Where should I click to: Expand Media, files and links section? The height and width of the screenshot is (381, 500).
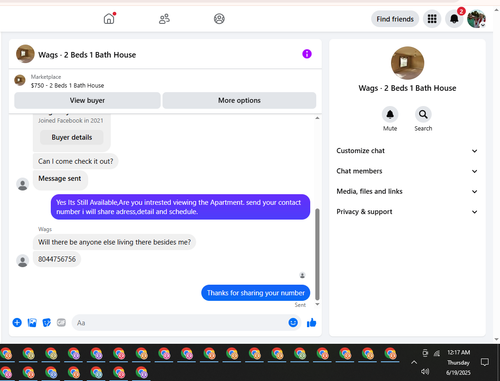[x=407, y=191]
